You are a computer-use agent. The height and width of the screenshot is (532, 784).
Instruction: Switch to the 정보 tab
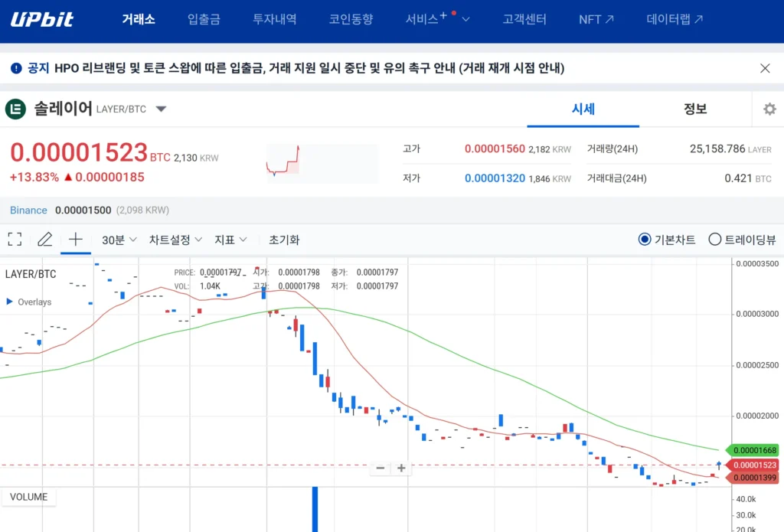694,109
